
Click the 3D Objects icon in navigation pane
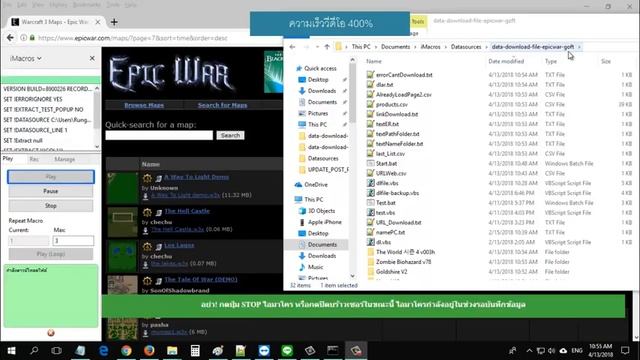[x=302, y=211]
